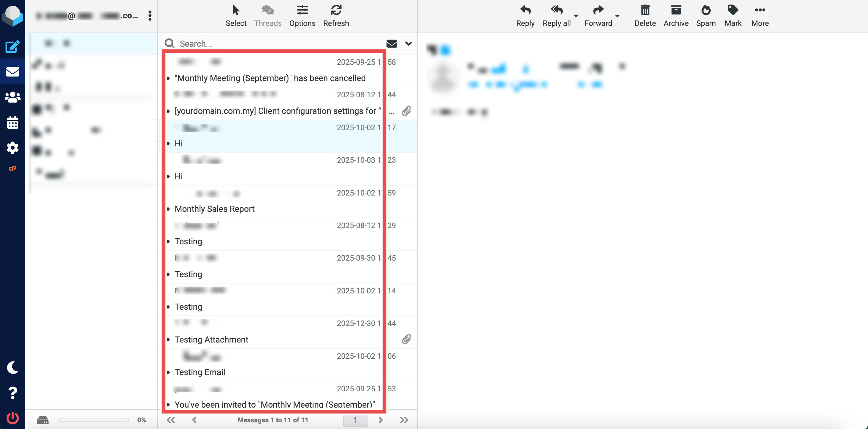Open the compose new message icon

tap(12, 46)
